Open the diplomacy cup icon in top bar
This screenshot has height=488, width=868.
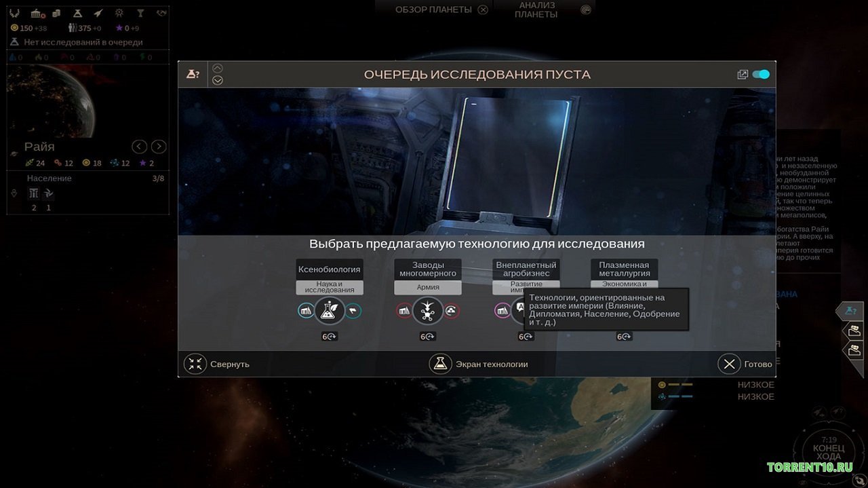141,14
